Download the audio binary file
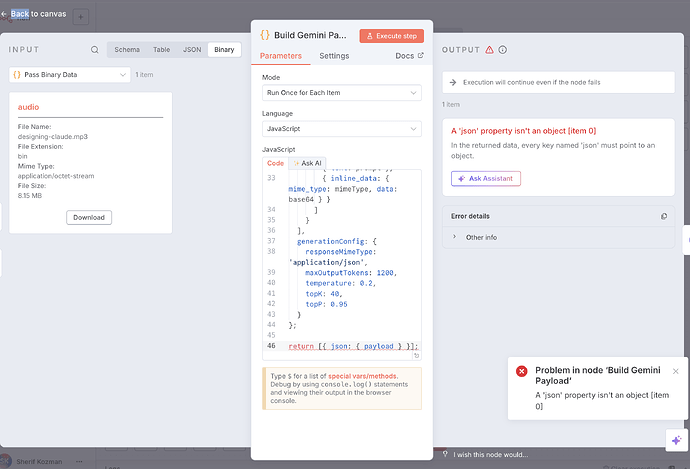The height and width of the screenshot is (469, 690). tap(90, 217)
